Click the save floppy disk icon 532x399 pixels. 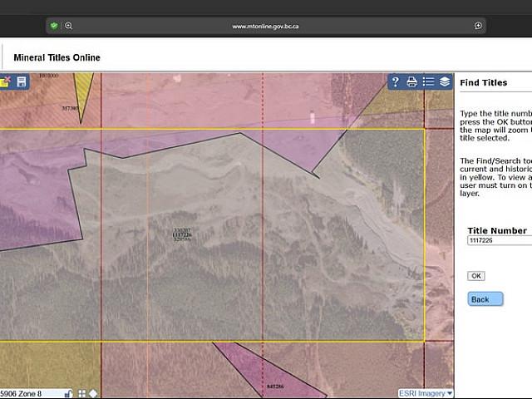pos(22,81)
